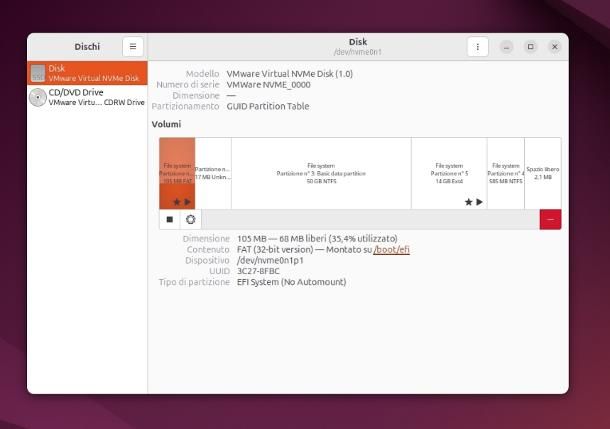
Task: Click the UUID value 3C27-BFBC
Action: coord(258,271)
